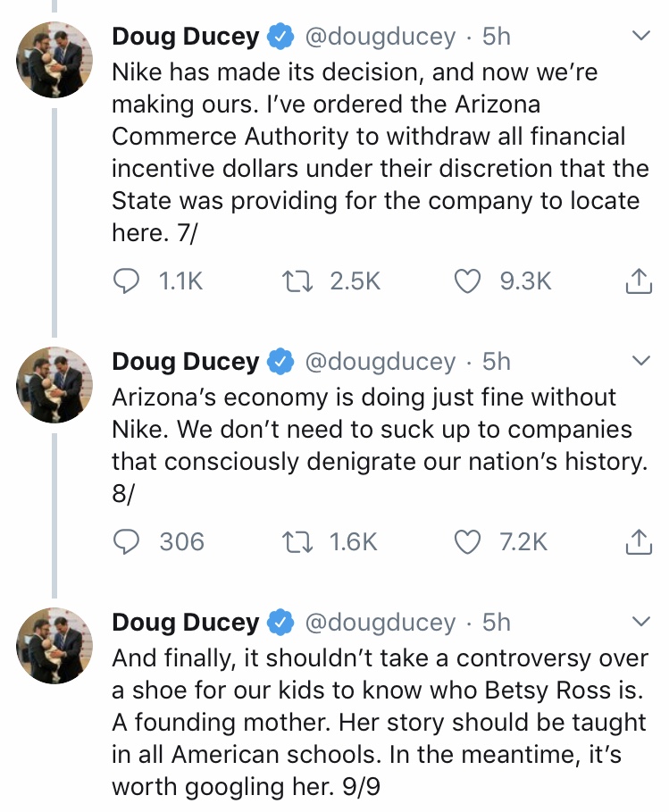Image resolution: width=669 pixels, height=812 pixels.
Task: Open Doug Ducey name on first tweet
Action: click(186, 37)
